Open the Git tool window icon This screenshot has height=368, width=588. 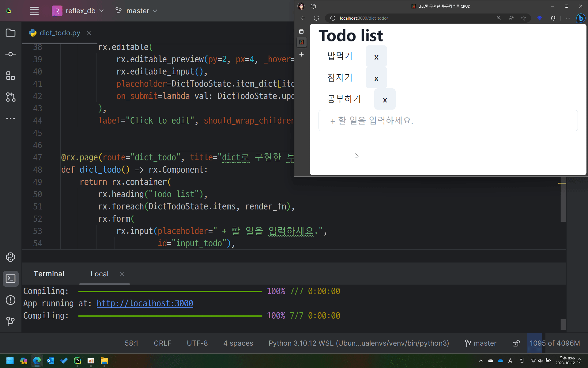click(x=10, y=321)
